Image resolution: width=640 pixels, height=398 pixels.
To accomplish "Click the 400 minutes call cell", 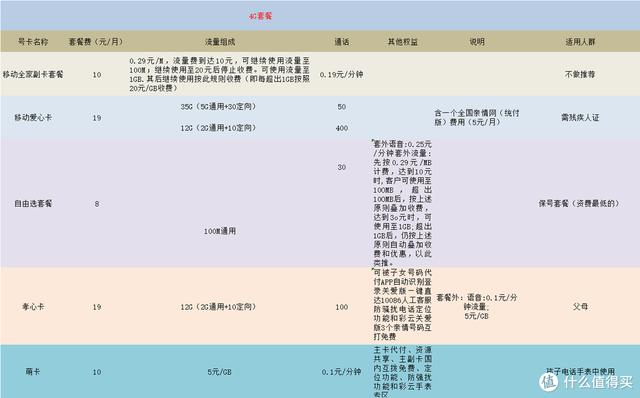I will (x=342, y=128).
